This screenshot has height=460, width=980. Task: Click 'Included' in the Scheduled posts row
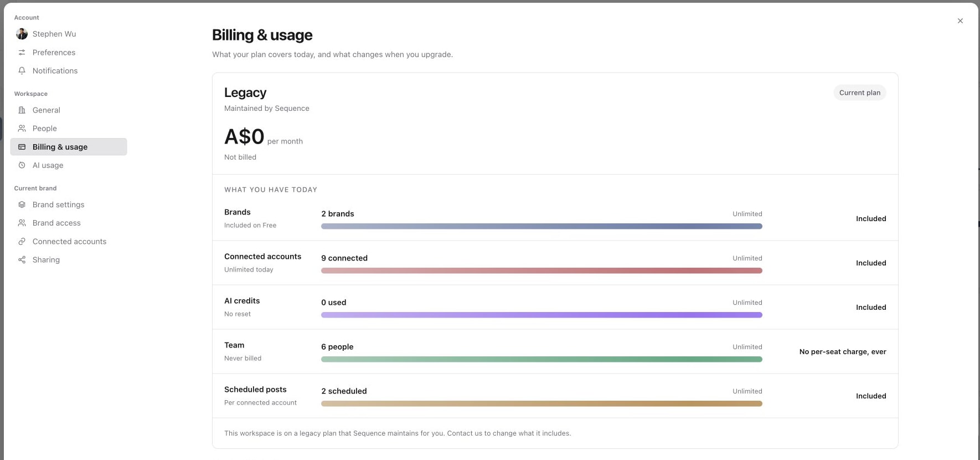pos(871,396)
